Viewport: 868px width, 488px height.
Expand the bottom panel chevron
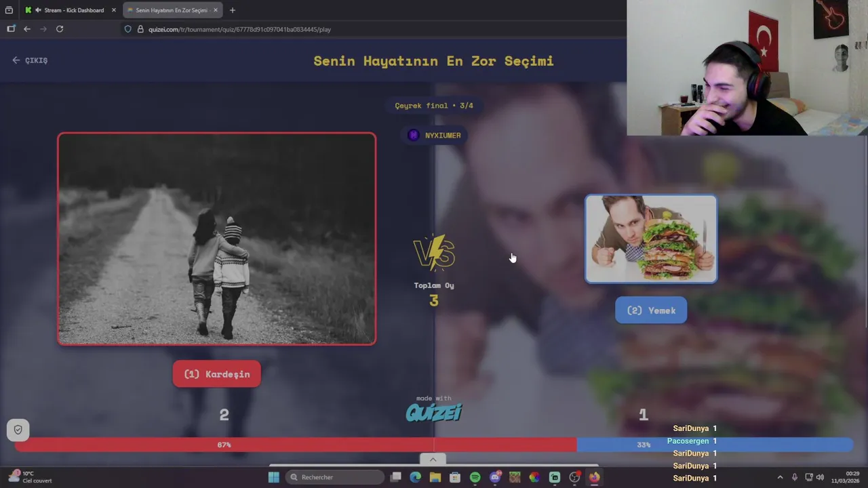[433, 460]
